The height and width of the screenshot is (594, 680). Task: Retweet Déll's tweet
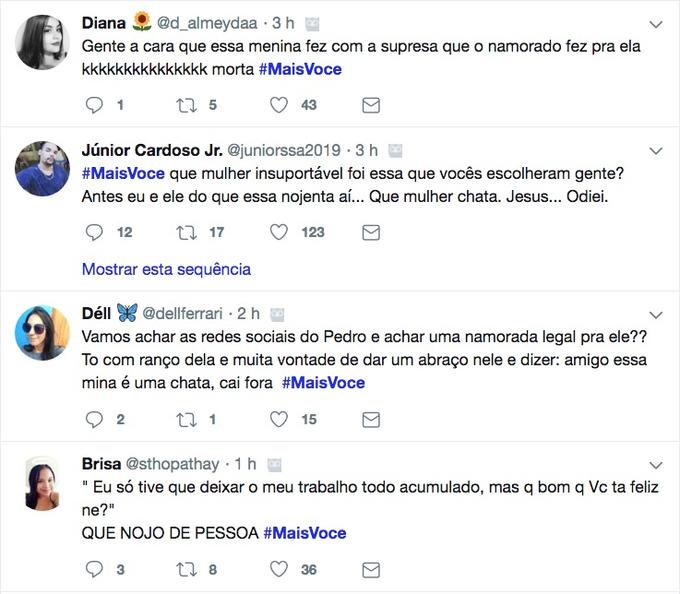point(186,420)
